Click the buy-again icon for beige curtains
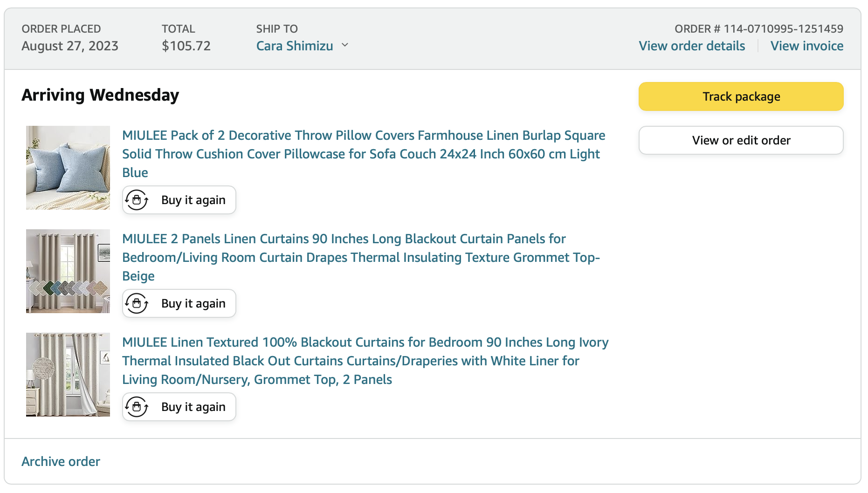 tap(137, 303)
